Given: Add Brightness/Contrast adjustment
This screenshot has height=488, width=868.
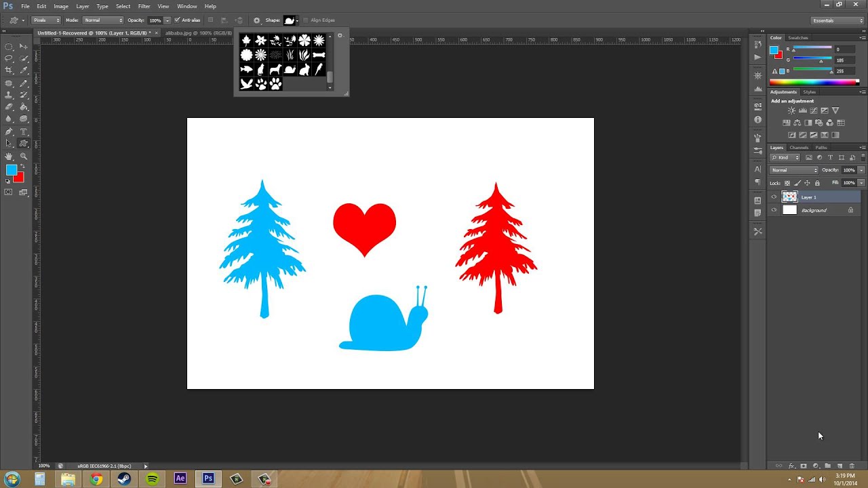Looking at the screenshot, I should pyautogui.click(x=791, y=110).
